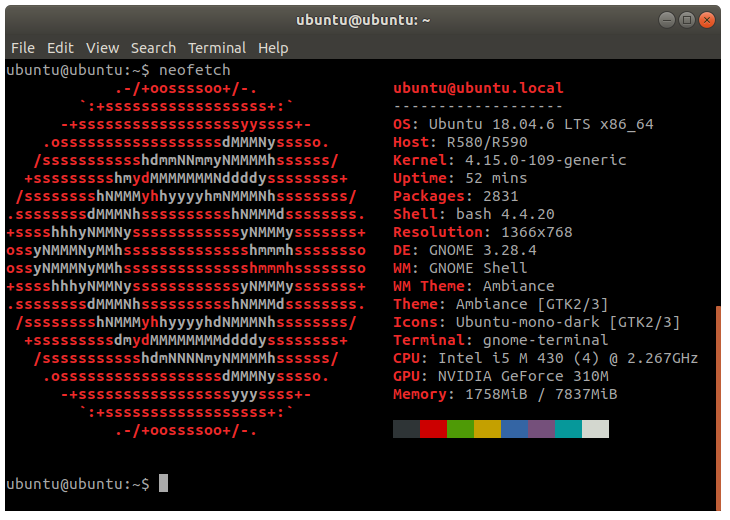This screenshot has height=520, width=730.
Task: Click the 'ubuntu@ubuntu.local' header text
Action: point(478,88)
